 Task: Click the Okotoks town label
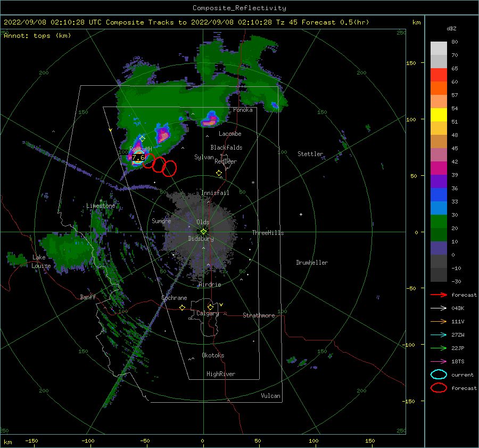coord(213,355)
